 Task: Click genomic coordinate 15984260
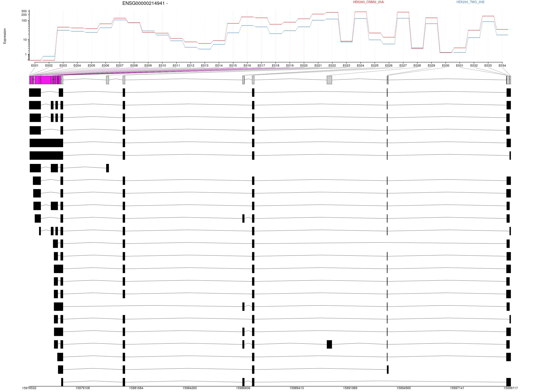click(189, 388)
